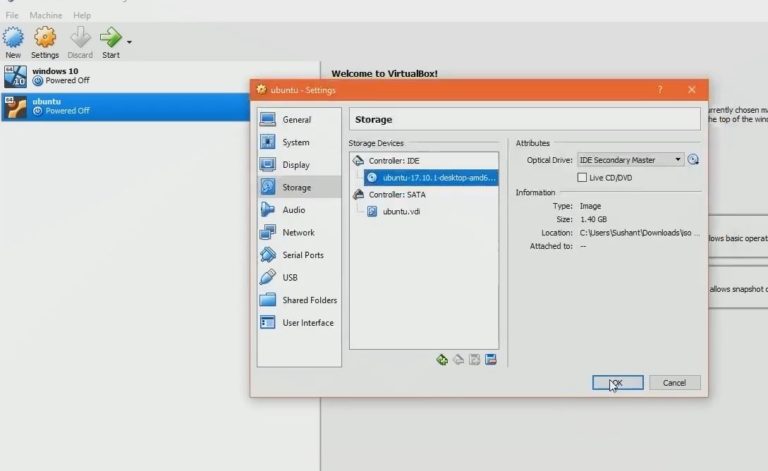Open the File menu
Screen dimensions: 768x471
click(12, 15)
